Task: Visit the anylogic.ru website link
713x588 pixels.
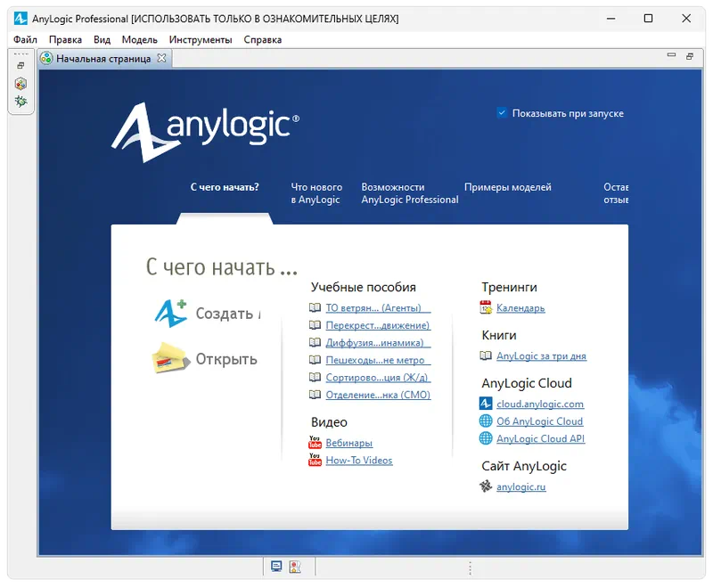Action: 520,486
